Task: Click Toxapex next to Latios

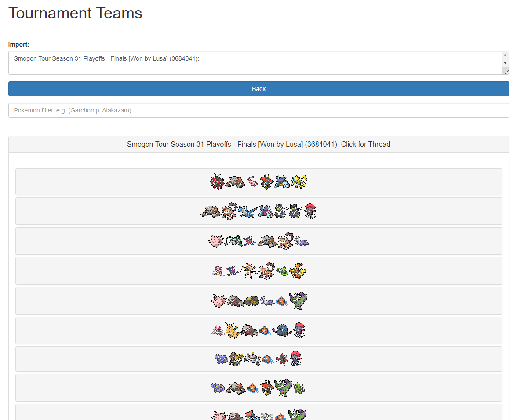Action: pyautogui.click(x=266, y=212)
